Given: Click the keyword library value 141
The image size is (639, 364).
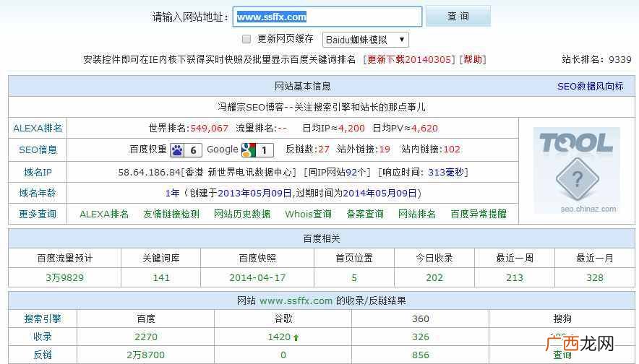Looking at the screenshot, I should tap(161, 277).
